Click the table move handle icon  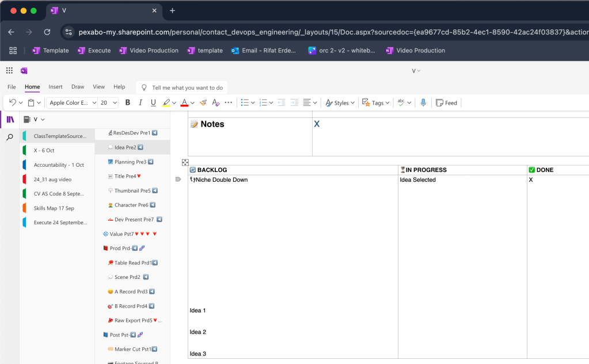(x=185, y=162)
